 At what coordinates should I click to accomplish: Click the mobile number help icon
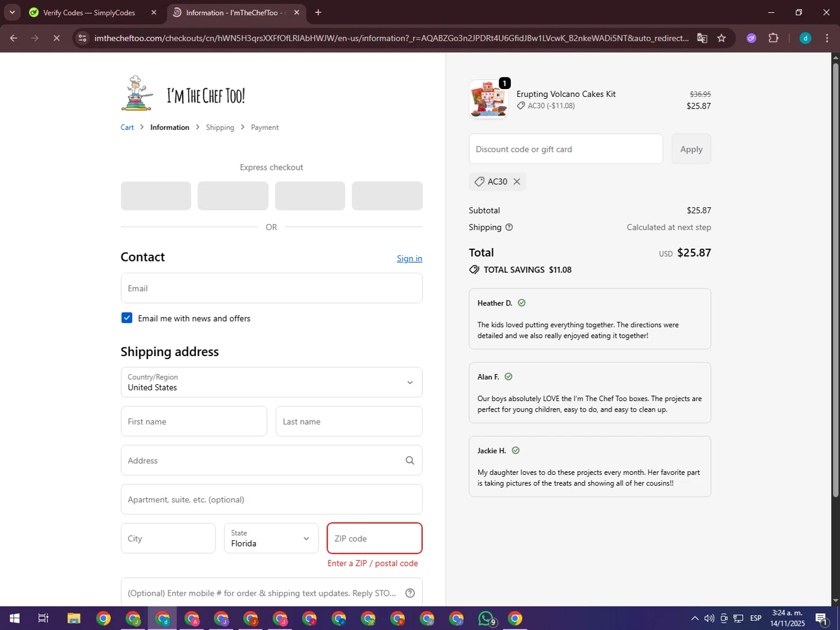(410, 593)
